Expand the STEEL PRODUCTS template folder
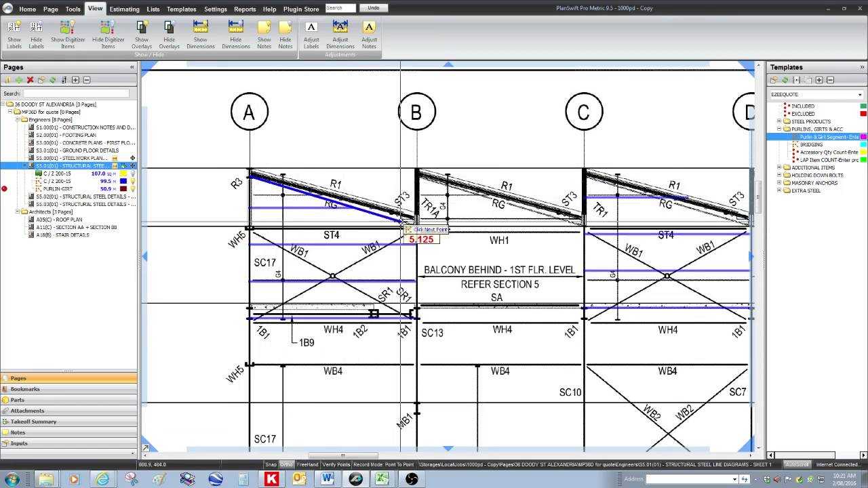 click(x=779, y=121)
